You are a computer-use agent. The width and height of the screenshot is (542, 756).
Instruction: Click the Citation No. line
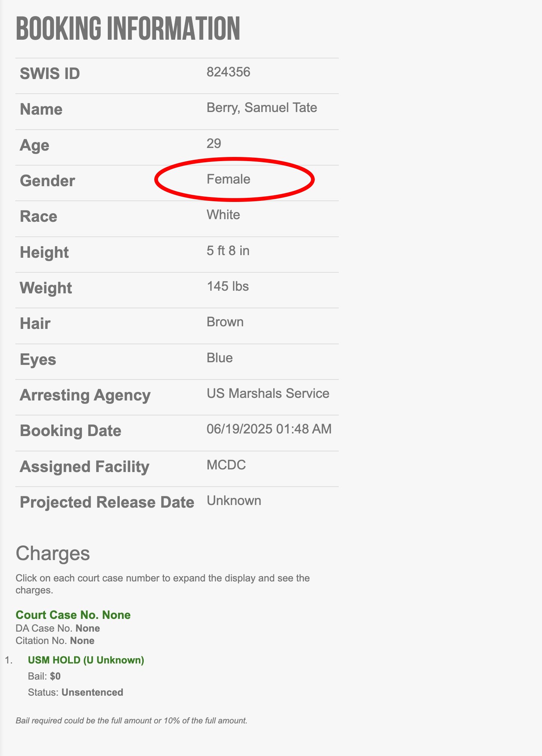(55, 641)
